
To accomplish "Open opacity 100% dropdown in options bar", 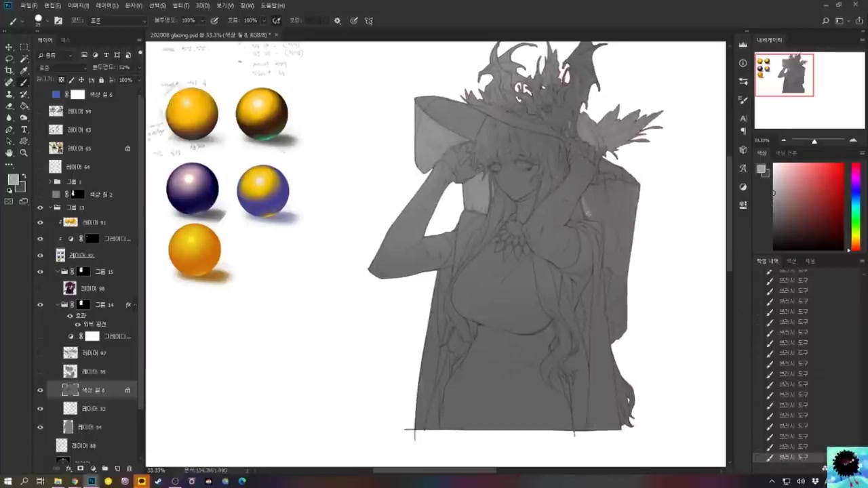I will (x=202, y=20).
